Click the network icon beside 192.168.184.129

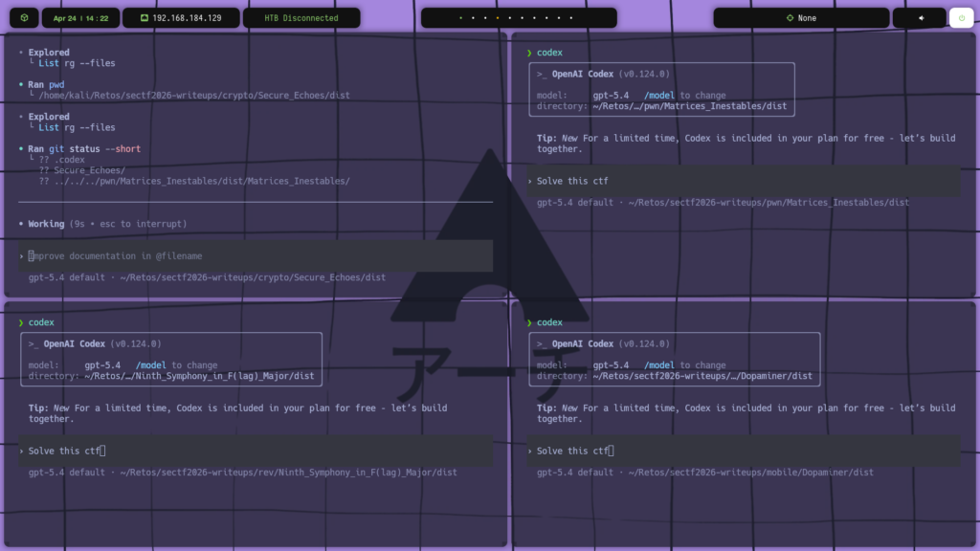[x=144, y=18]
